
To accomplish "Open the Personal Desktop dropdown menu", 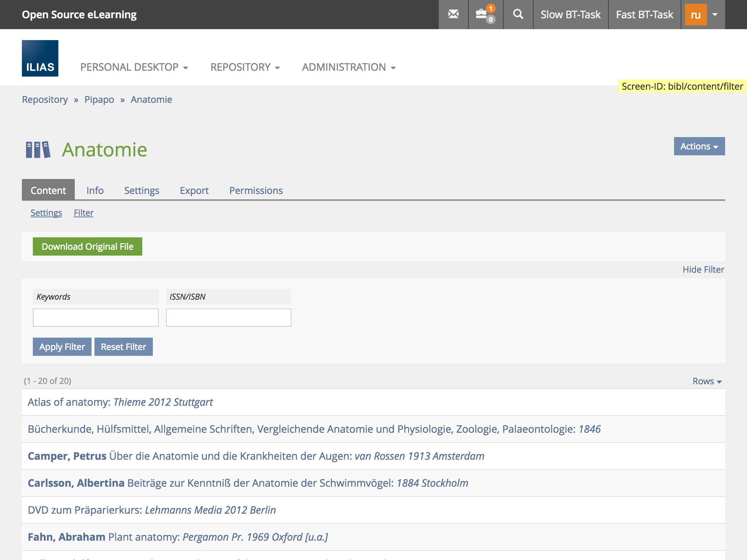I will (134, 67).
